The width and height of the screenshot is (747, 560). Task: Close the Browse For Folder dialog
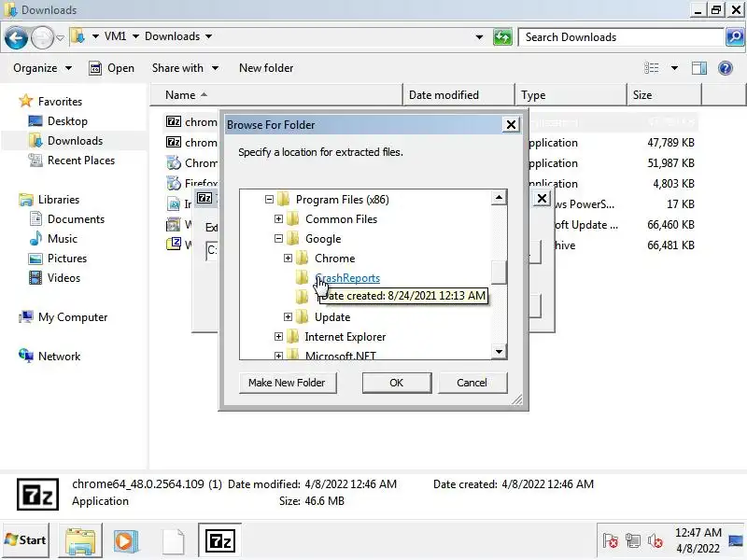click(511, 125)
